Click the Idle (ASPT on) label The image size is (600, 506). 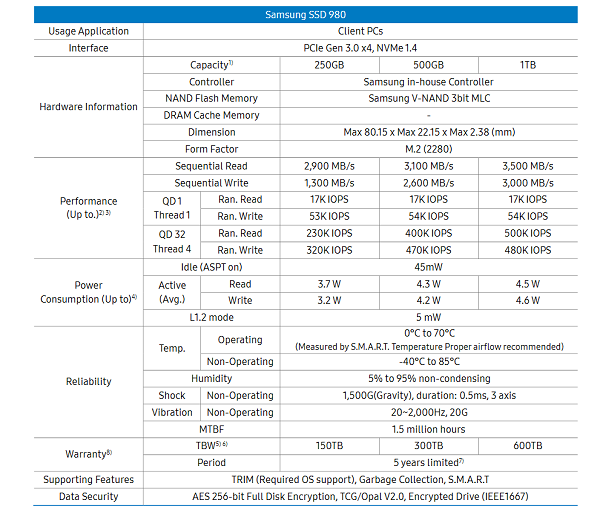coord(212,267)
